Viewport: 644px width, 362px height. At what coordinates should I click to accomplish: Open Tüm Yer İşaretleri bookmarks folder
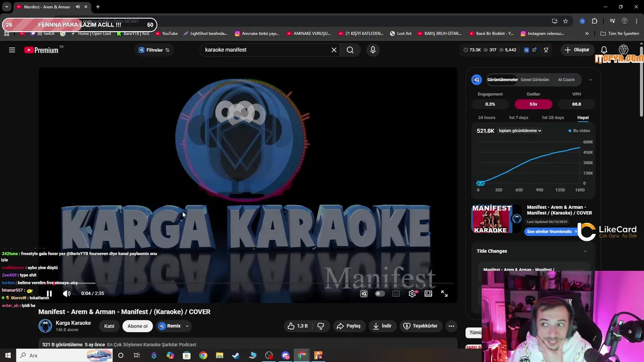(619, 34)
